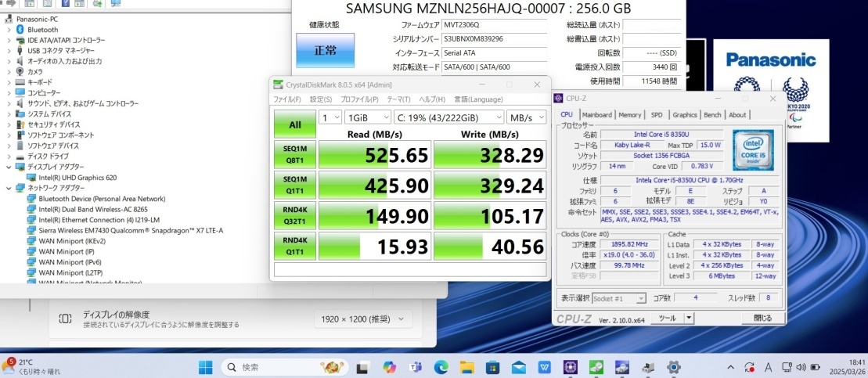Switch to the About tab in CPU-Z
868x378 pixels.
737,114
